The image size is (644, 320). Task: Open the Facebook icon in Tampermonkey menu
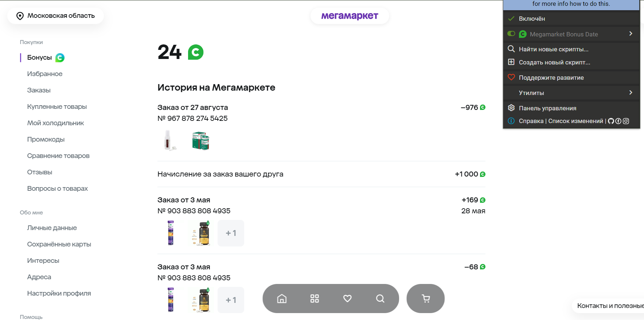click(x=618, y=121)
